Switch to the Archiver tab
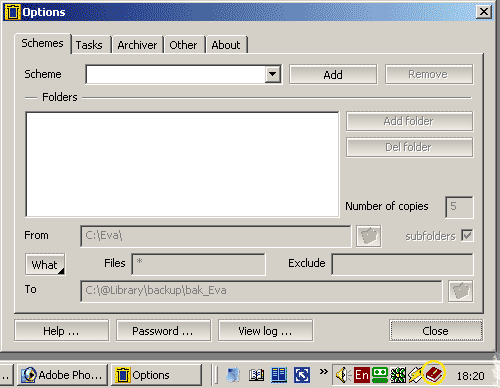This screenshot has width=500, height=388. pyautogui.click(x=137, y=45)
